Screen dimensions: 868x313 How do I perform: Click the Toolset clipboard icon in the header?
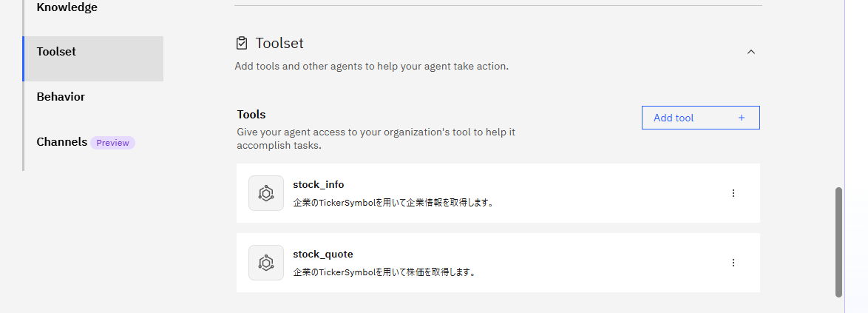(x=241, y=44)
